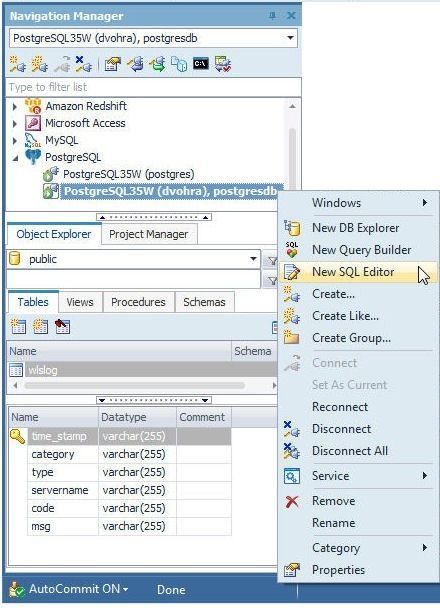440x608 pixels.
Task: Open the public schema dropdown
Action: click(254, 259)
